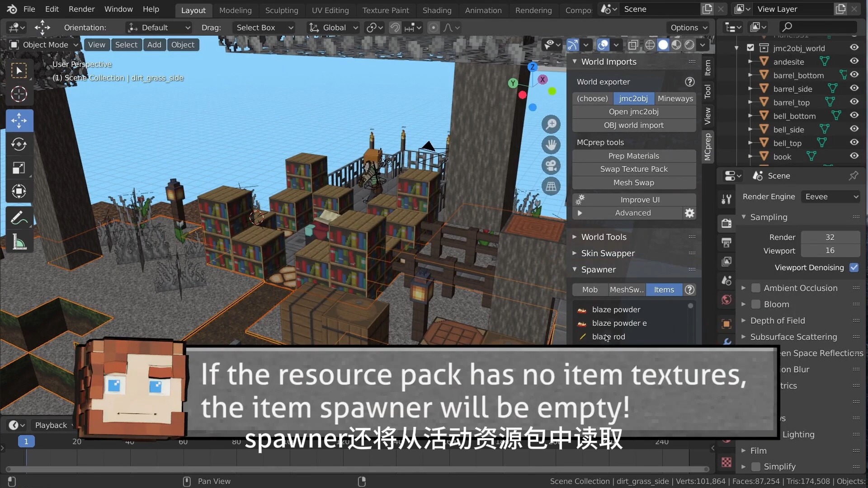Screen dimensions: 868x488
Task: Toggle orthographic grid view icon
Action: click(551, 186)
